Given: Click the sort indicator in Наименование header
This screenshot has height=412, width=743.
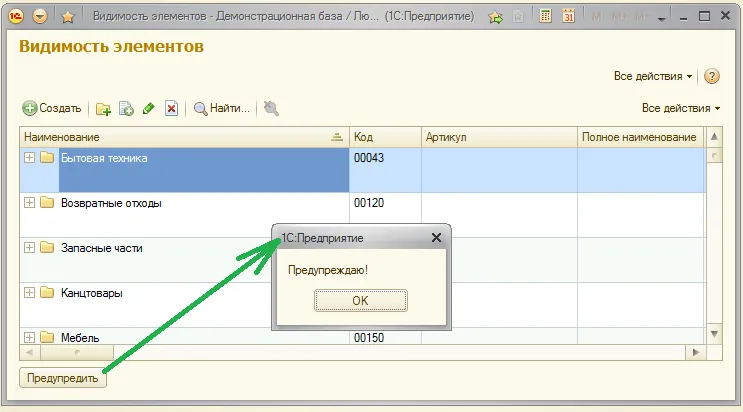Looking at the screenshot, I should [336, 137].
